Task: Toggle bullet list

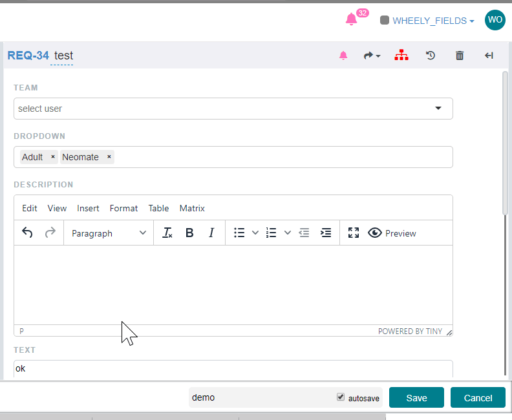Action: click(x=239, y=233)
